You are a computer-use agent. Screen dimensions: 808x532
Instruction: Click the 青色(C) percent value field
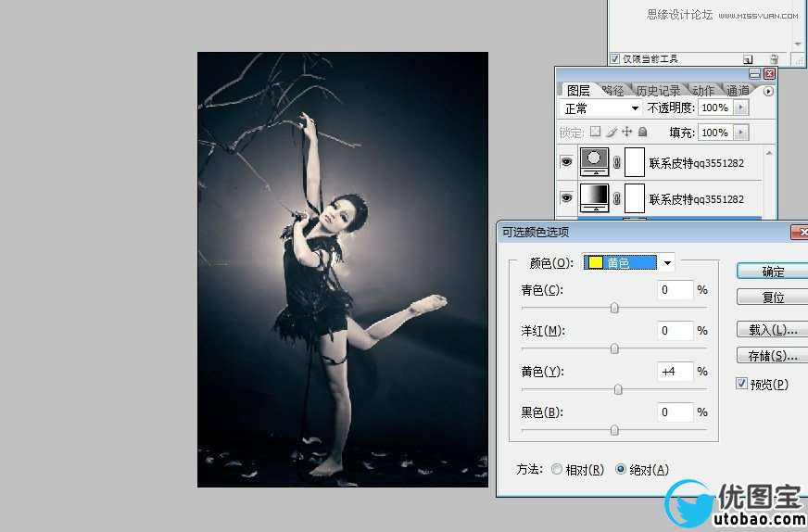675,290
